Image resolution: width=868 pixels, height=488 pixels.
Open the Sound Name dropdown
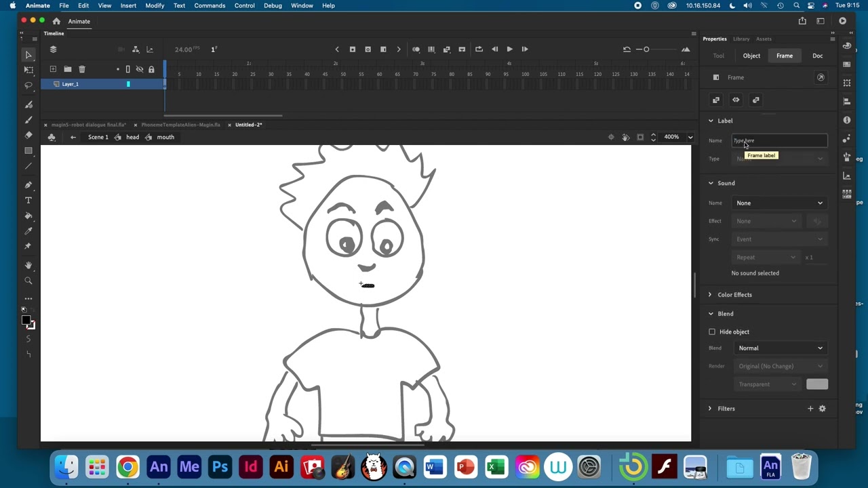[x=780, y=203]
